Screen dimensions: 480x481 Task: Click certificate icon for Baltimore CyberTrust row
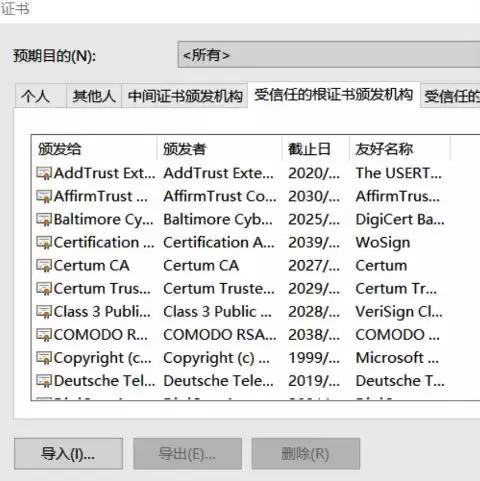tap(44, 219)
